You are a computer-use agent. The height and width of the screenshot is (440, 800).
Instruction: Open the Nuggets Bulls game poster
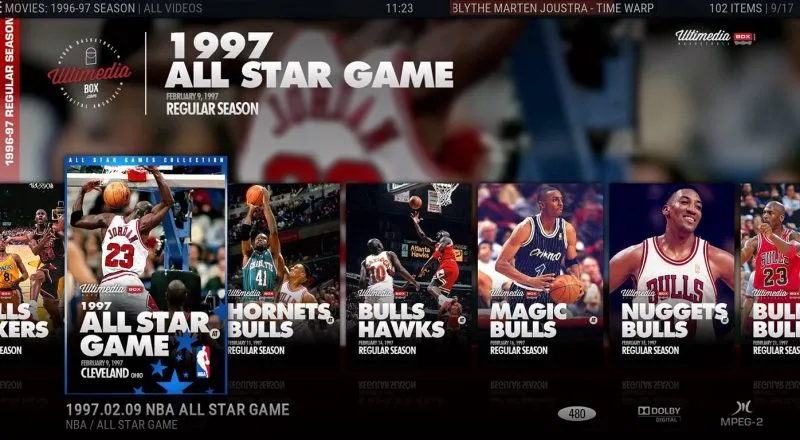tap(672, 270)
